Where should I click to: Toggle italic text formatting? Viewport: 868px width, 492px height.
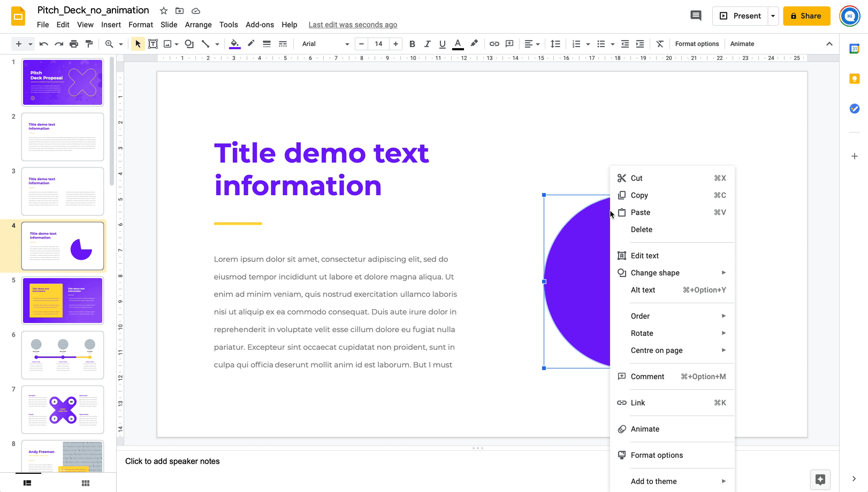(x=427, y=44)
